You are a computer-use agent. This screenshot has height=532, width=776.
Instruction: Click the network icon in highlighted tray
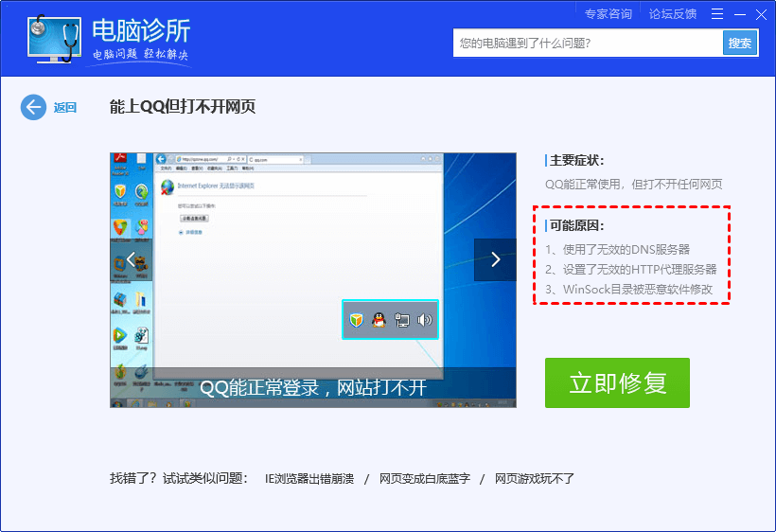[x=401, y=320]
